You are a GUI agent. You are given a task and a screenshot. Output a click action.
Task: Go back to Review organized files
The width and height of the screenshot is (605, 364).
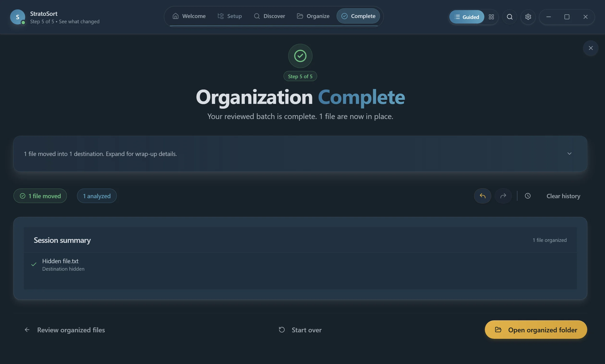tap(65, 330)
